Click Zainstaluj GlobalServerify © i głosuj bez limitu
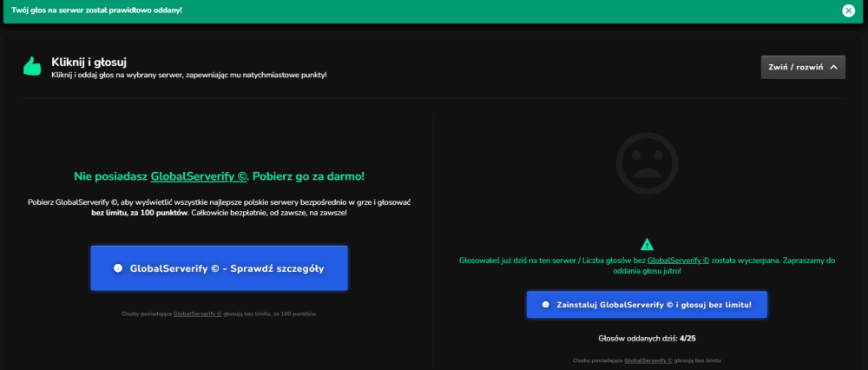Viewport: 868px width, 370px height. point(647,305)
